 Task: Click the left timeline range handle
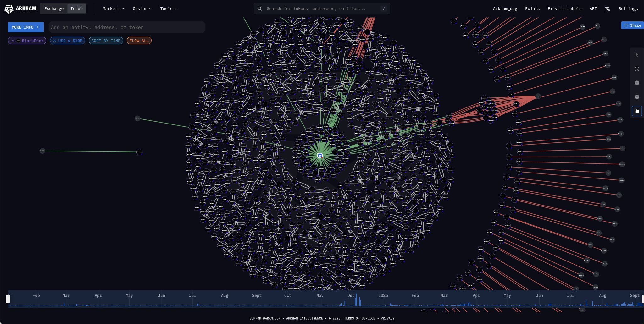coord(8,299)
